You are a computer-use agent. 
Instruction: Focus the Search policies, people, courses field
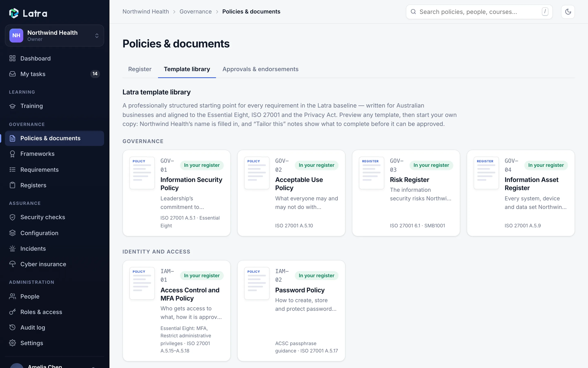(479, 12)
